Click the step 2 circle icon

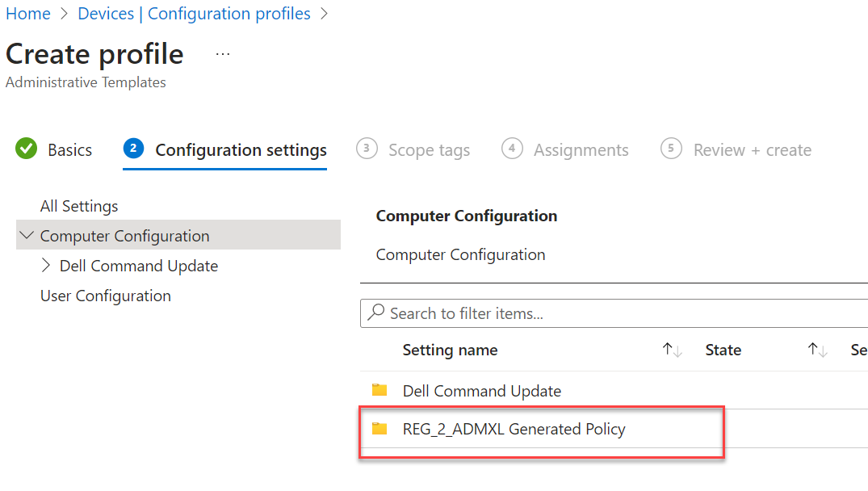pos(133,149)
